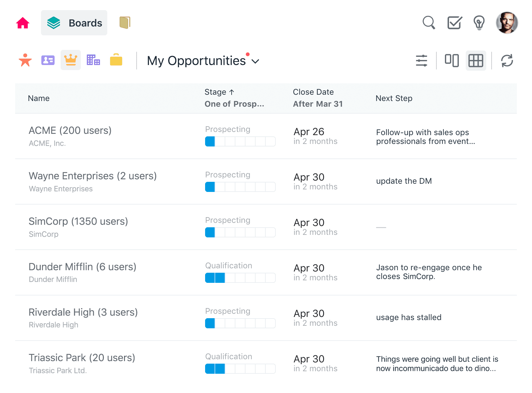The height and width of the screenshot is (393, 532).
Task: Open the Riverdale High (3 users) opportunity
Action: click(x=83, y=312)
